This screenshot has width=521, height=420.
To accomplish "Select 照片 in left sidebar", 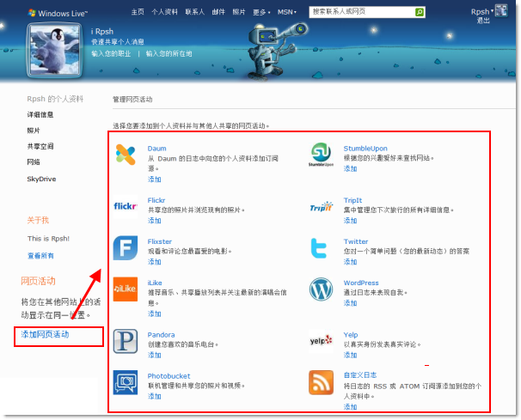I will click(34, 131).
